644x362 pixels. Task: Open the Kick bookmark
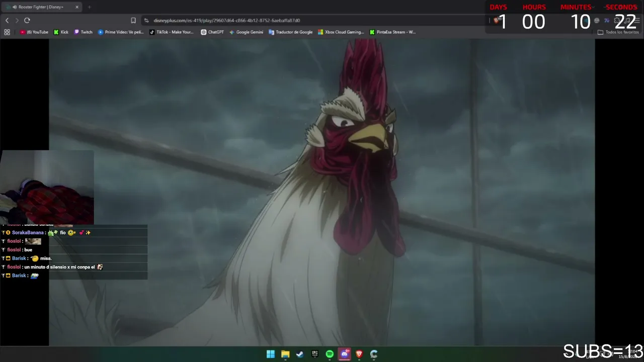[x=61, y=32]
